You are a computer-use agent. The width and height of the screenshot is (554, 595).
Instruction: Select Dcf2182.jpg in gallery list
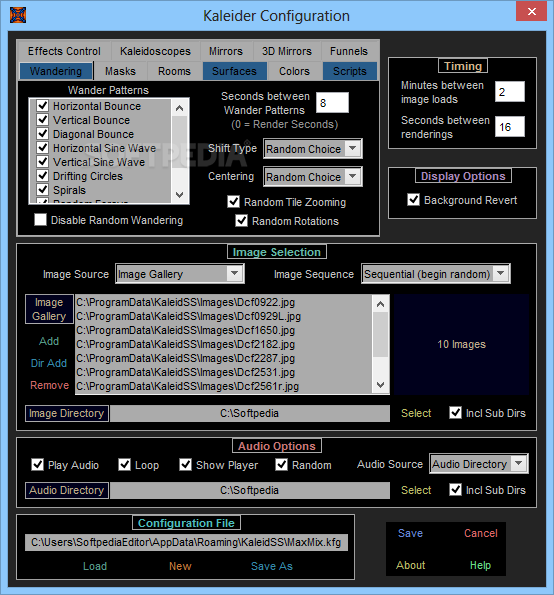point(224,344)
